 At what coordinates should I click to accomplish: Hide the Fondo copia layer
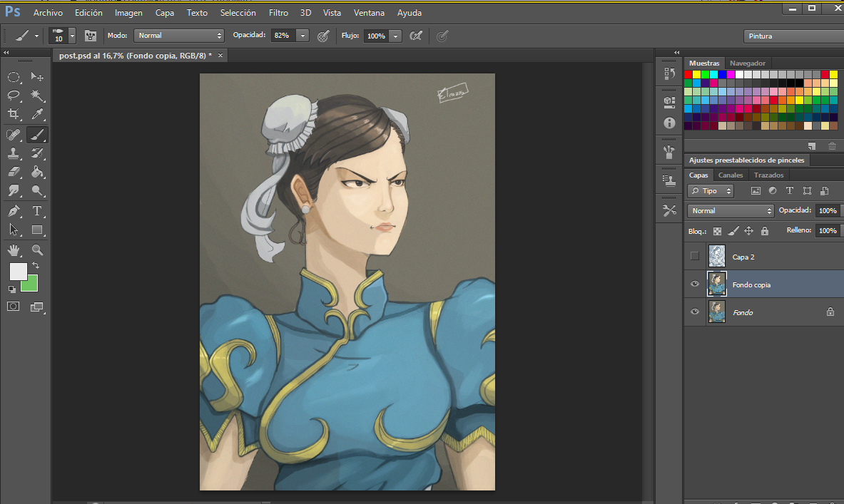pyautogui.click(x=695, y=284)
